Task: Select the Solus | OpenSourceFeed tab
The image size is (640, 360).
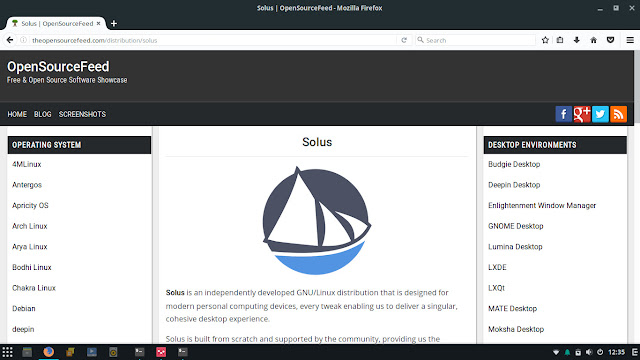Action: click(56, 23)
